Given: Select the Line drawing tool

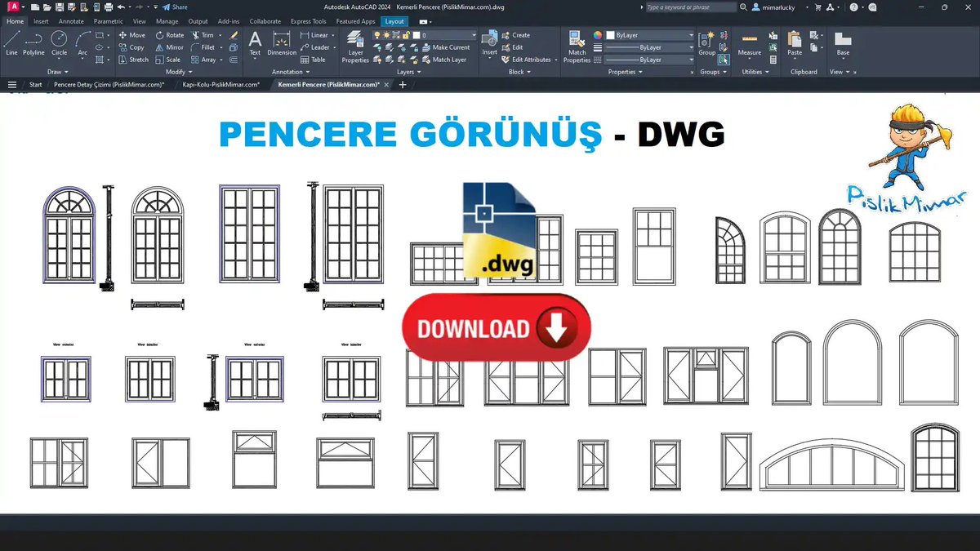Looking at the screenshot, I should [11, 43].
